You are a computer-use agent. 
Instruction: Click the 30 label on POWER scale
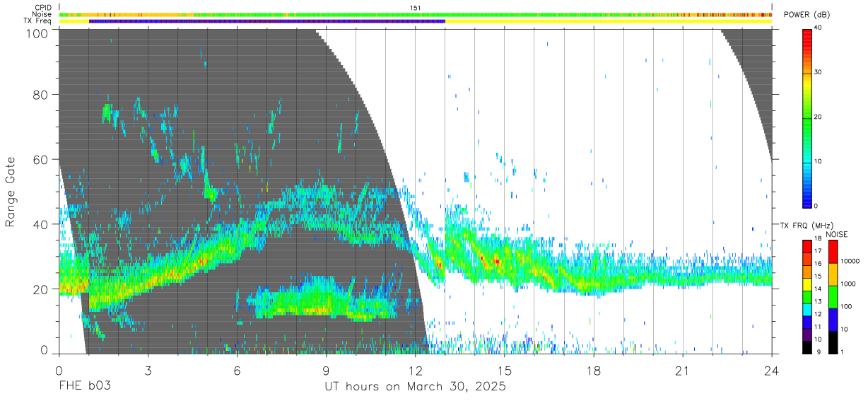pos(819,72)
